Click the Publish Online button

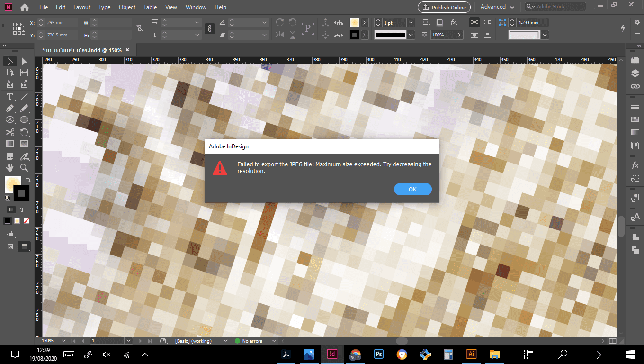click(x=444, y=7)
